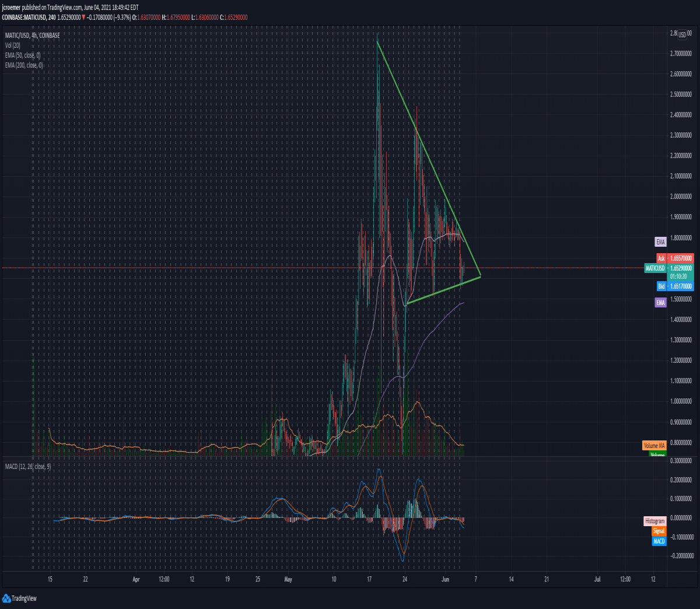Select EMA (200, close, 0) legend

pyautogui.click(x=24, y=65)
